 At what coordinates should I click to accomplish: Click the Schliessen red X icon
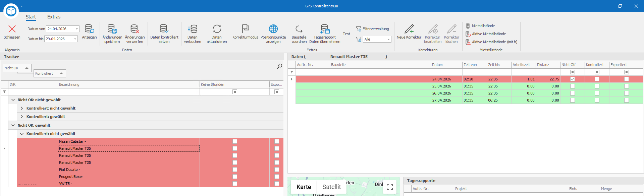tap(12, 29)
